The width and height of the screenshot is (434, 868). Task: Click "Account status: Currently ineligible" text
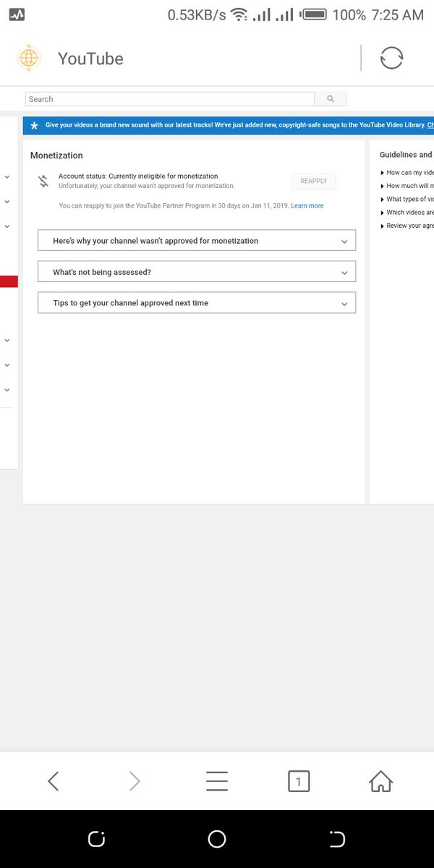pos(138,176)
